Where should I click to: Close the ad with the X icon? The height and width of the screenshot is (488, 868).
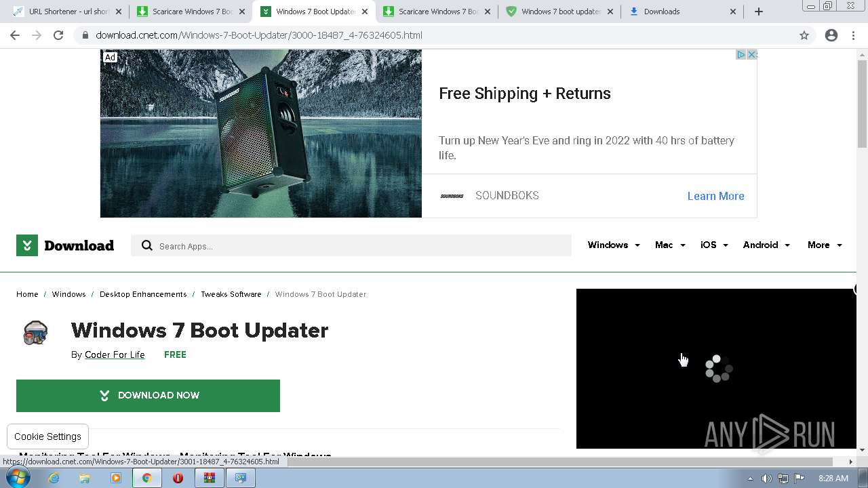point(751,54)
